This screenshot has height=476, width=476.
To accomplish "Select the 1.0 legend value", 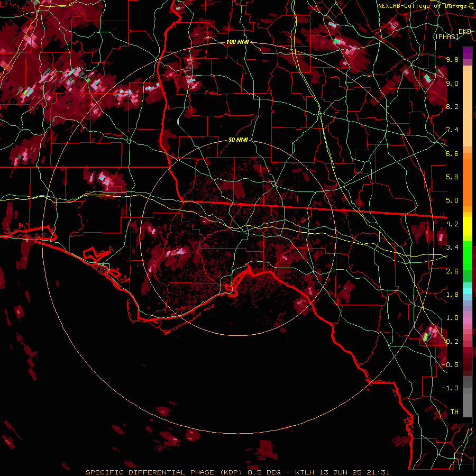I will pyautogui.click(x=452, y=318).
